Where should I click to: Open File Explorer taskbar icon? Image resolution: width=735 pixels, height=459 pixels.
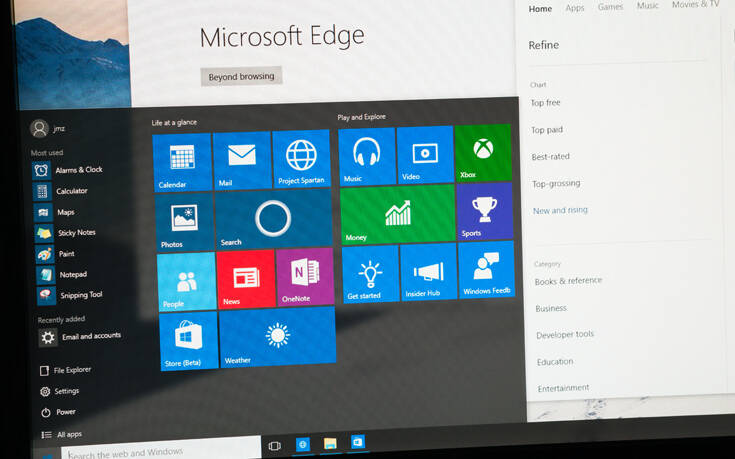coord(330,443)
